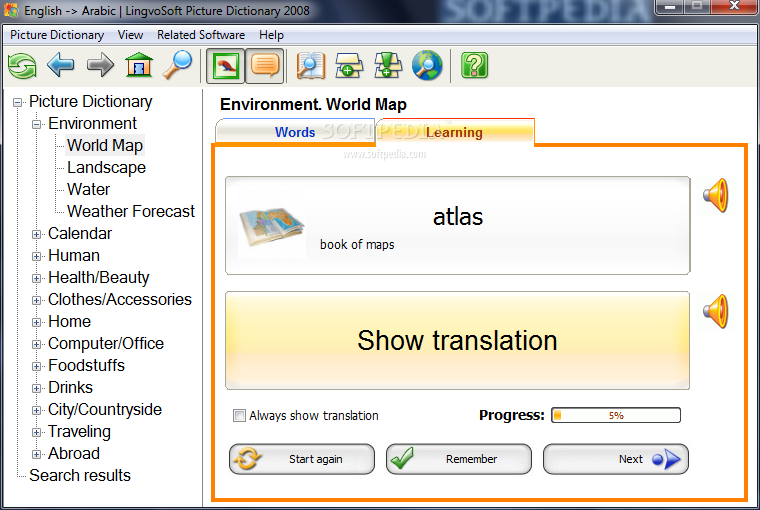Screen dimensions: 760x510
Task: Minimize the Picture Dictionary window
Action: click(x=670, y=6)
